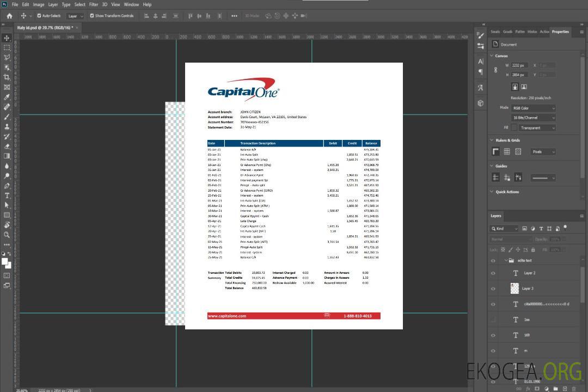Toggle layer filtering on/off switch
The width and height of the screenshot is (588, 392).
pyautogui.click(x=565, y=228)
